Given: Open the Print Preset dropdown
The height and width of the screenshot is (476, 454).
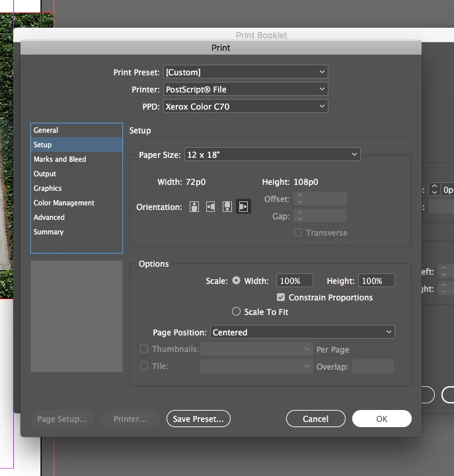Looking at the screenshot, I should pos(246,72).
